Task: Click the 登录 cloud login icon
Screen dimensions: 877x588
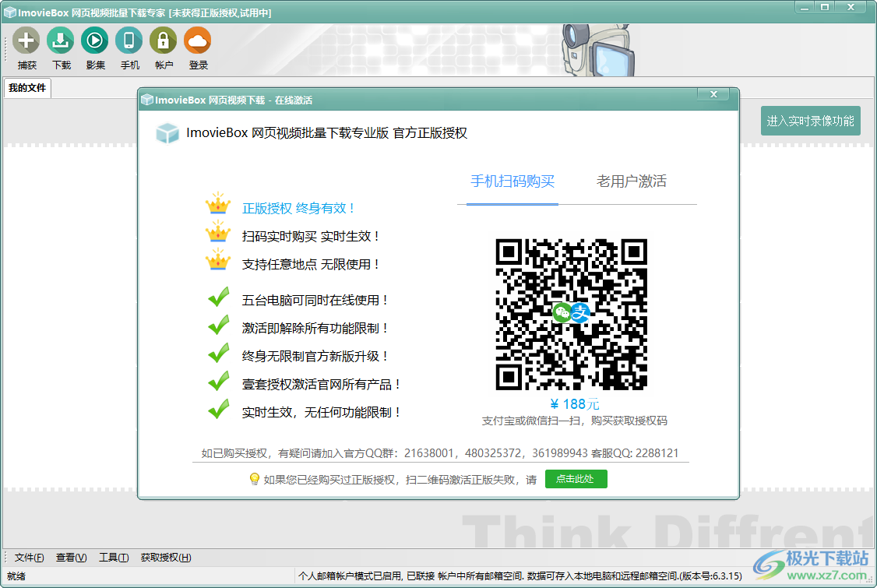Action: coord(197,40)
